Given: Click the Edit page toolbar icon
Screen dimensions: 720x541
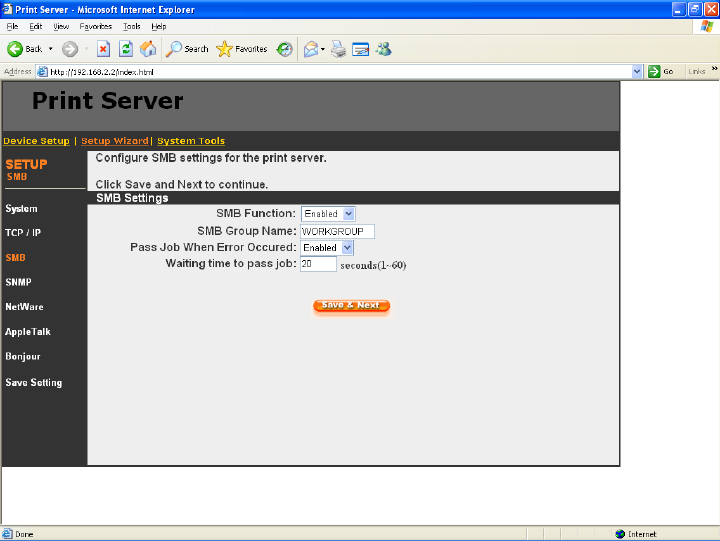Looking at the screenshot, I should pyautogui.click(x=360, y=49).
